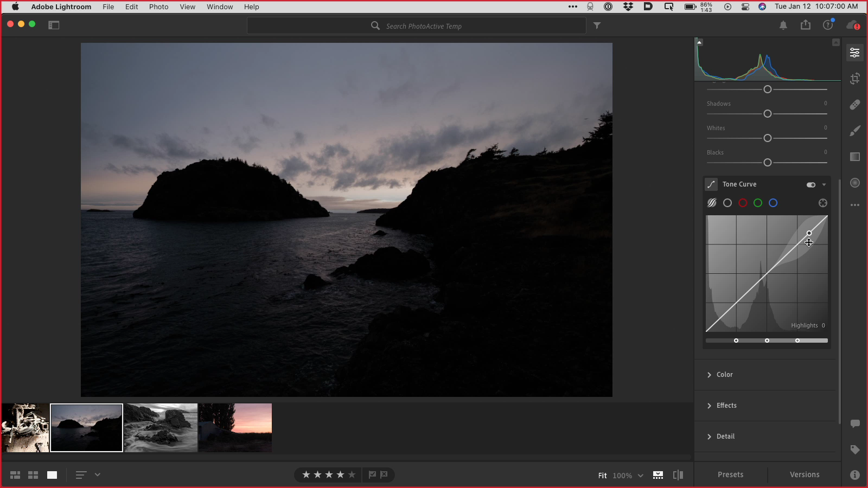This screenshot has height=488, width=868.
Task: Open the Window menu
Action: pyautogui.click(x=220, y=7)
